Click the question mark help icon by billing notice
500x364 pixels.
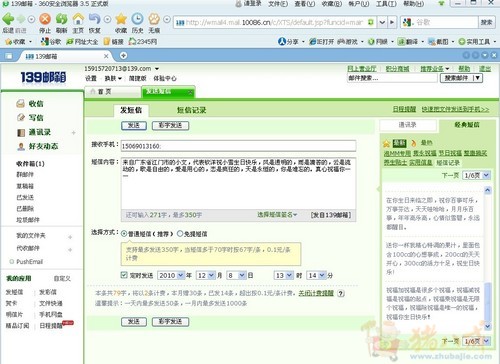tap(341, 293)
